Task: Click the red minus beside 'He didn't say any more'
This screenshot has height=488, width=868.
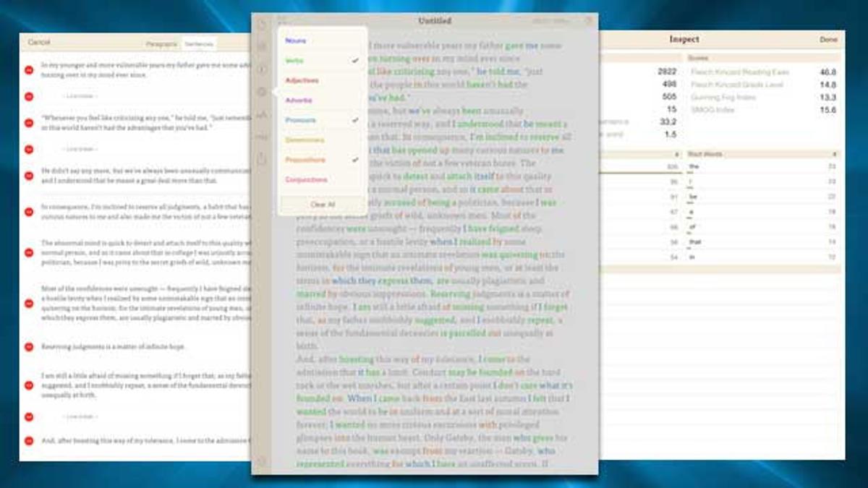Action: (29, 176)
